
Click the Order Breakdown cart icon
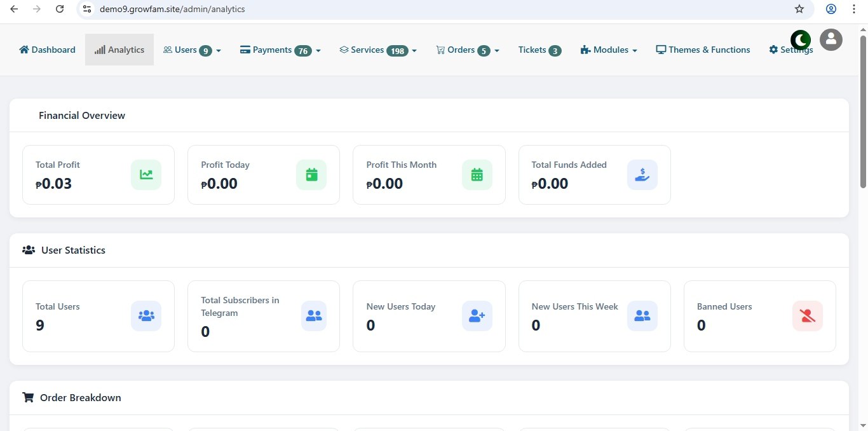pos(28,397)
